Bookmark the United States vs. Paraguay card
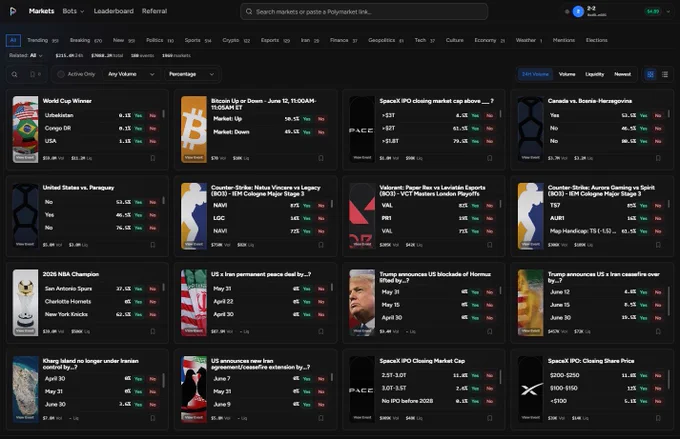The height and width of the screenshot is (439, 680). tap(153, 245)
